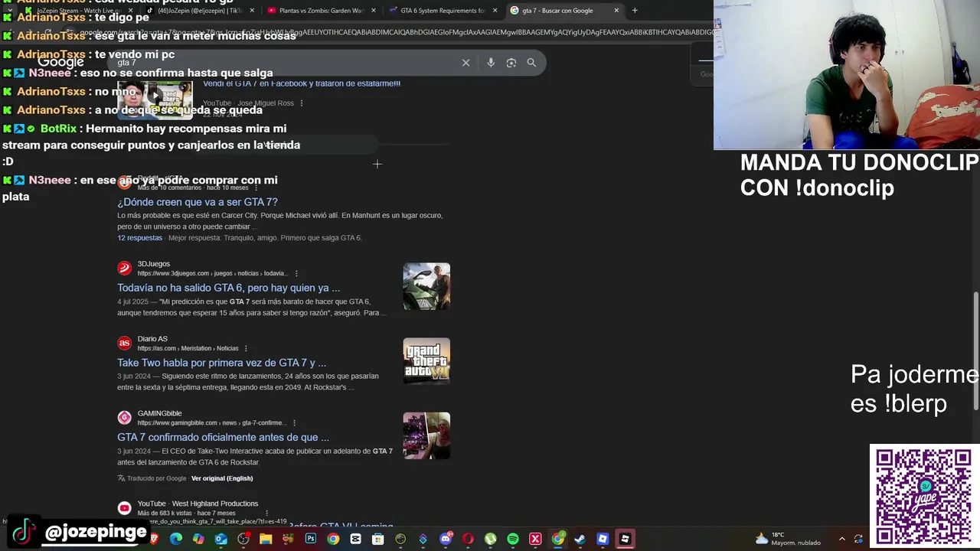The image size is (980, 551).
Task: Switch to Roblox Studio, last taskbar icon
Action: click(x=625, y=539)
